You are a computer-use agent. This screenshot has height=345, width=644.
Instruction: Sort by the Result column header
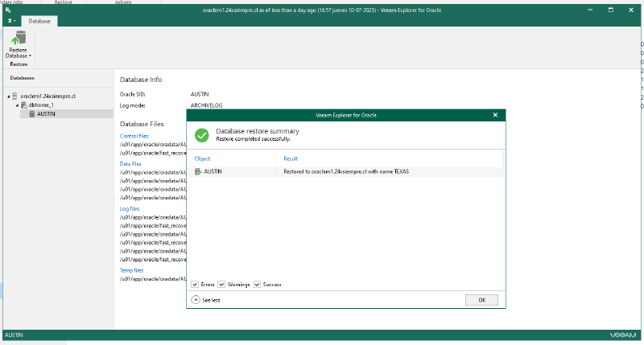(x=291, y=158)
